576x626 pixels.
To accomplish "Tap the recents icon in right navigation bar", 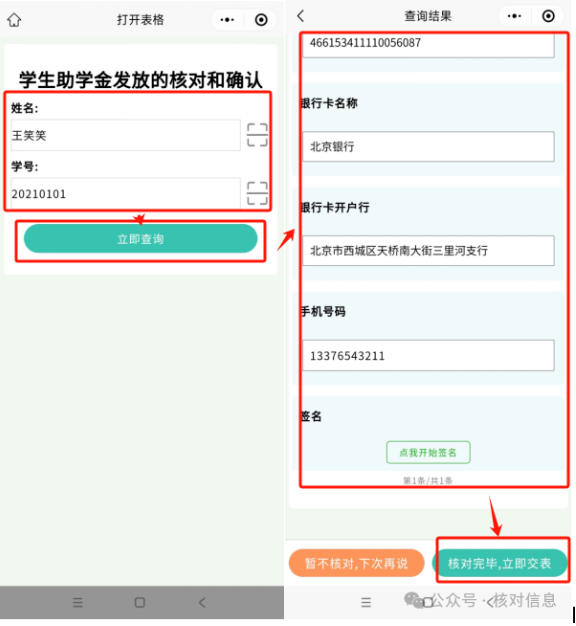I will coord(366,602).
